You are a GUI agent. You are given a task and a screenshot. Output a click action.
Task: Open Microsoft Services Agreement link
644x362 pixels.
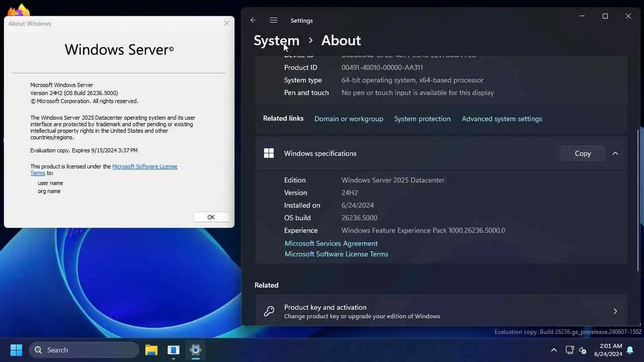(x=331, y=243)
